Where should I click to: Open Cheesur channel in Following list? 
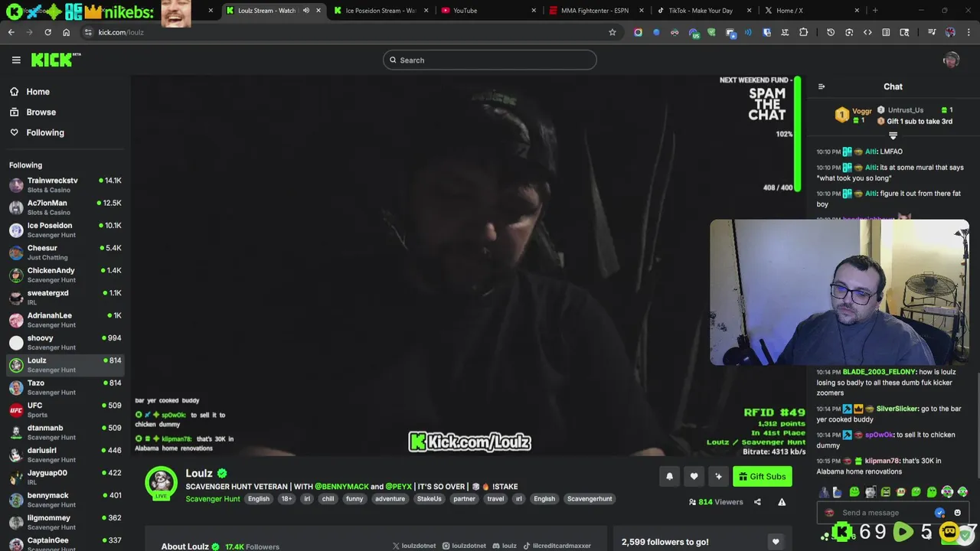point(65,253)
